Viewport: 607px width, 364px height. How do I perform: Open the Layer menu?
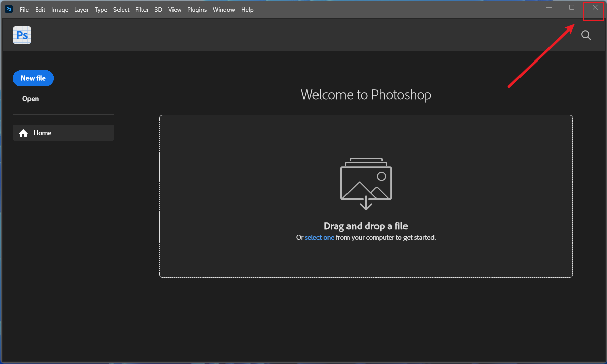tap(81, 10)
